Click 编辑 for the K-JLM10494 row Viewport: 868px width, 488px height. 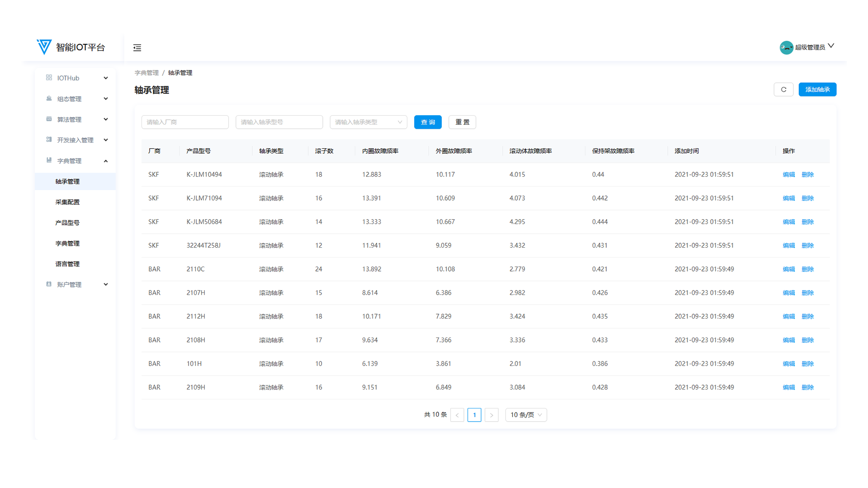pyautogui.click(x=788, y=174)
